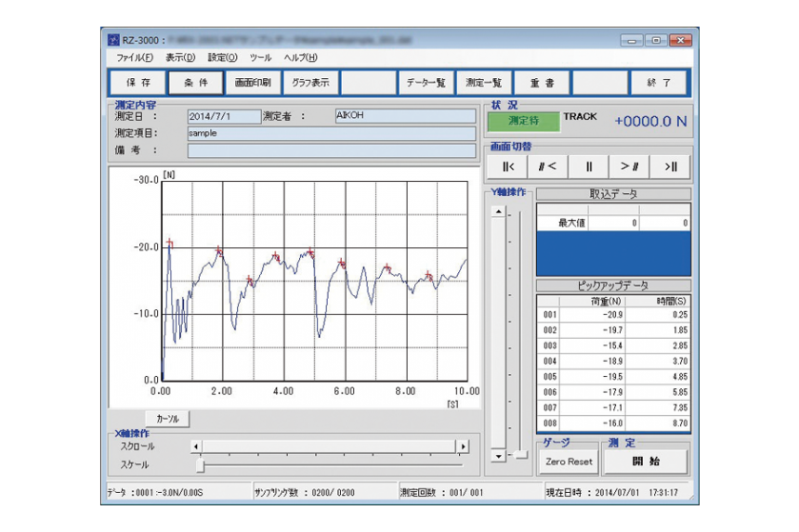Click the 最大値 row in 取込データ
Screen dimensions: 799x532
613,223
